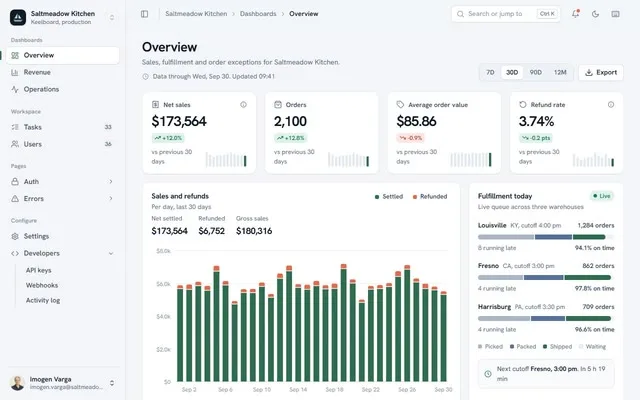Click the Revenue chart icon in the sidebar
Viewport: 640px width, 400px height.
(x=15, y=72)
